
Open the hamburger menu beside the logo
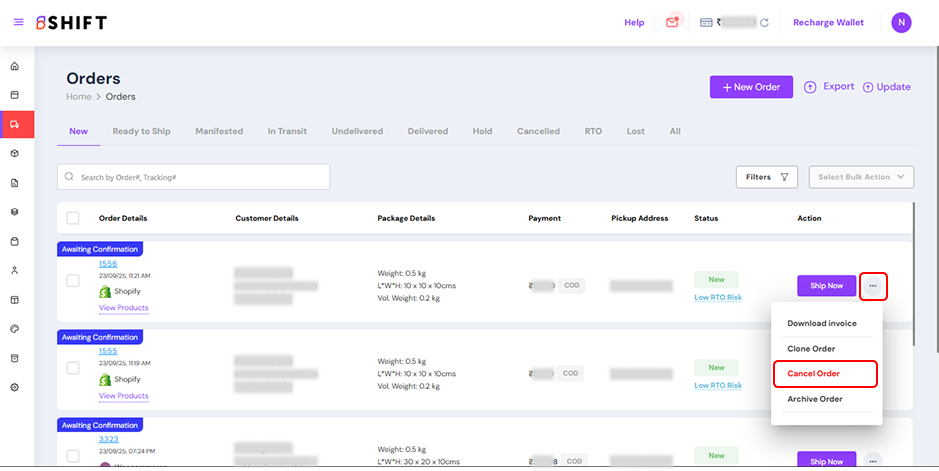coord(18,23)
